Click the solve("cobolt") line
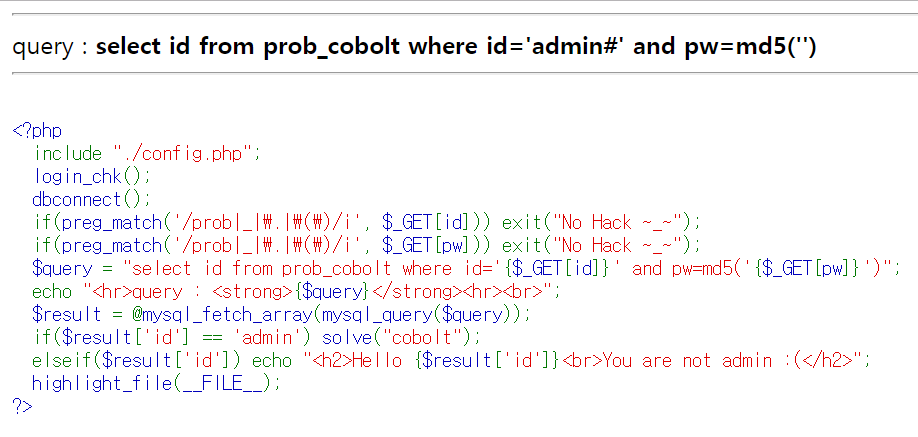 tap(256, 337)
